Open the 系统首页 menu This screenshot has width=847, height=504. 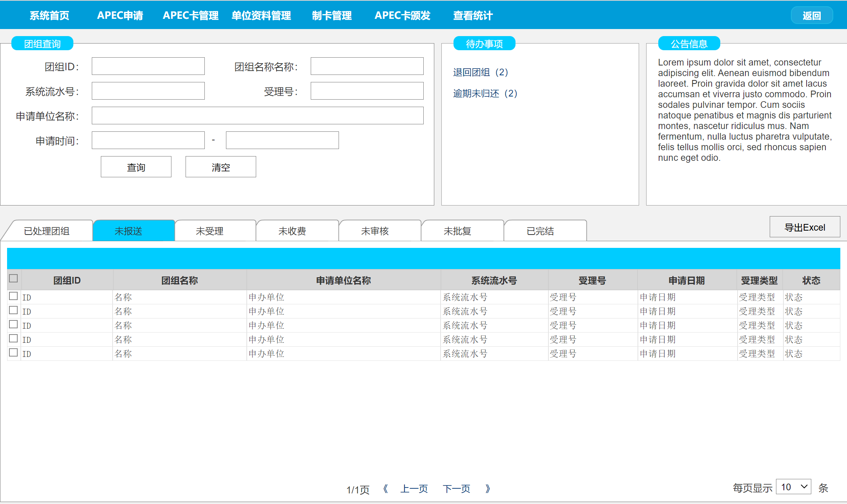pyautogui.click(x=49, y=16)
